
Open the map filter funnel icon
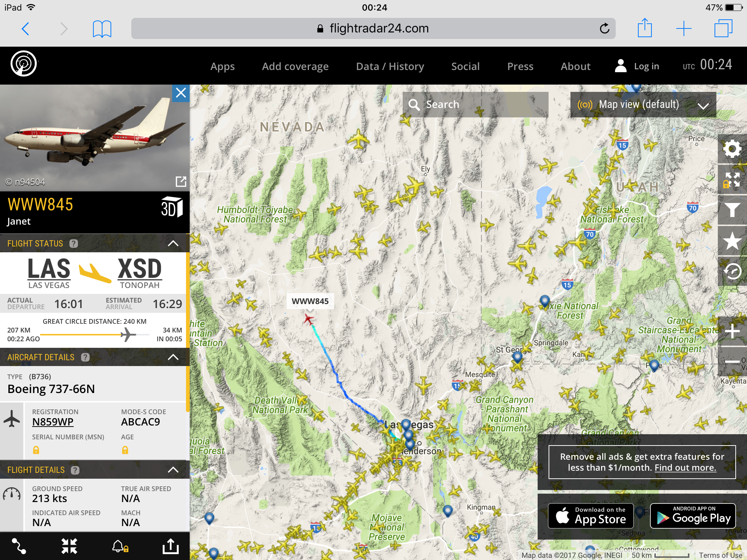[732, 210]
